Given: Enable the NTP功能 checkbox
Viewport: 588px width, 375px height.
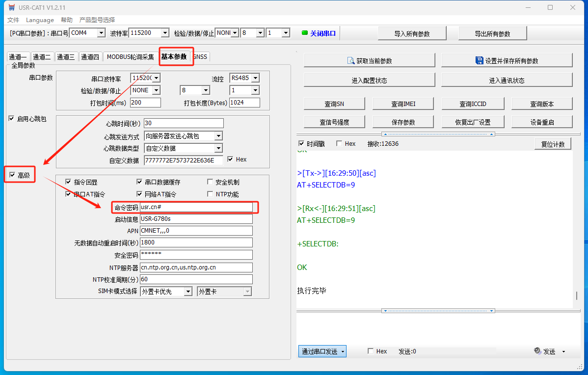Looking at the screenshot, I should [x=210, y=194].
